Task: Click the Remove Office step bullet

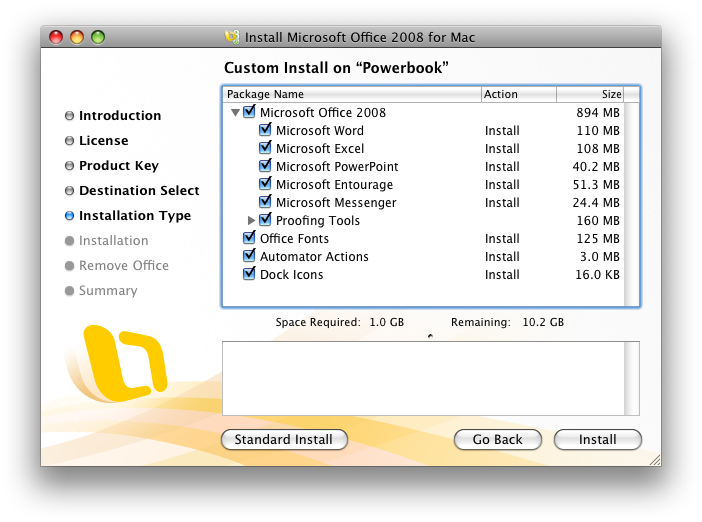Action: pos(69,266)
